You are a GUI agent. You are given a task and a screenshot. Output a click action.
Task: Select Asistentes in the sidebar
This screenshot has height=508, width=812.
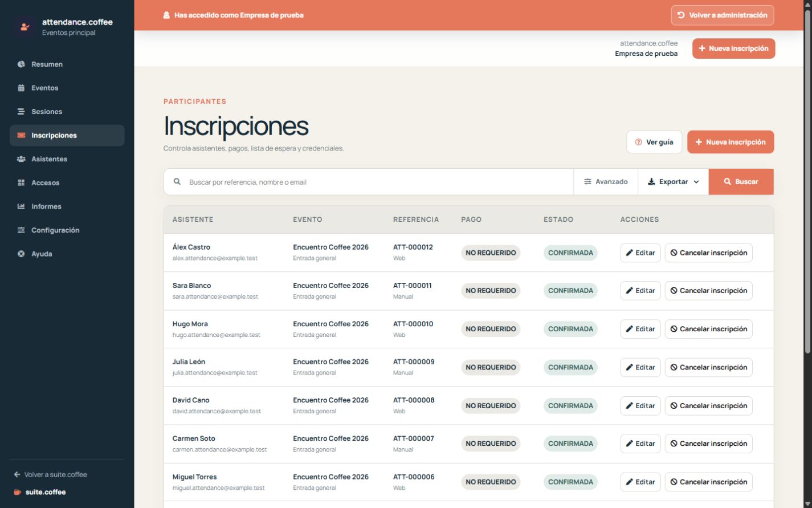pyautogui.click(x=67, y=159)
